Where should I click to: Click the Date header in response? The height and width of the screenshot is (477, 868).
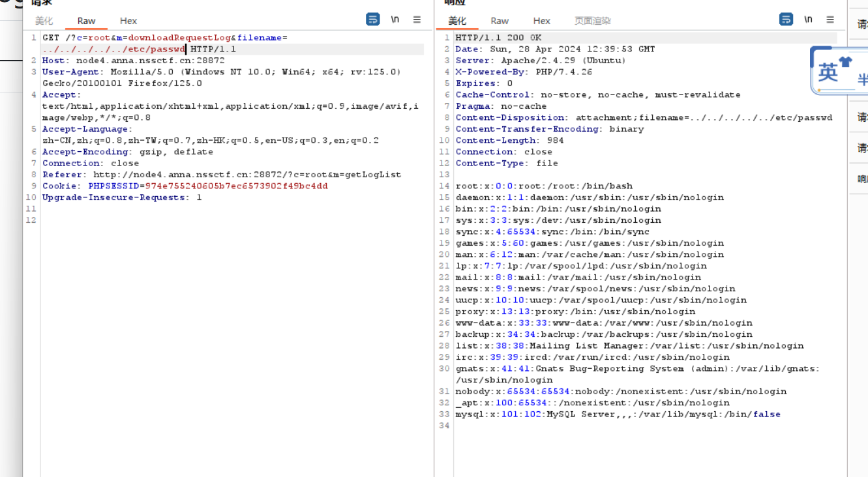pos(555,49)
